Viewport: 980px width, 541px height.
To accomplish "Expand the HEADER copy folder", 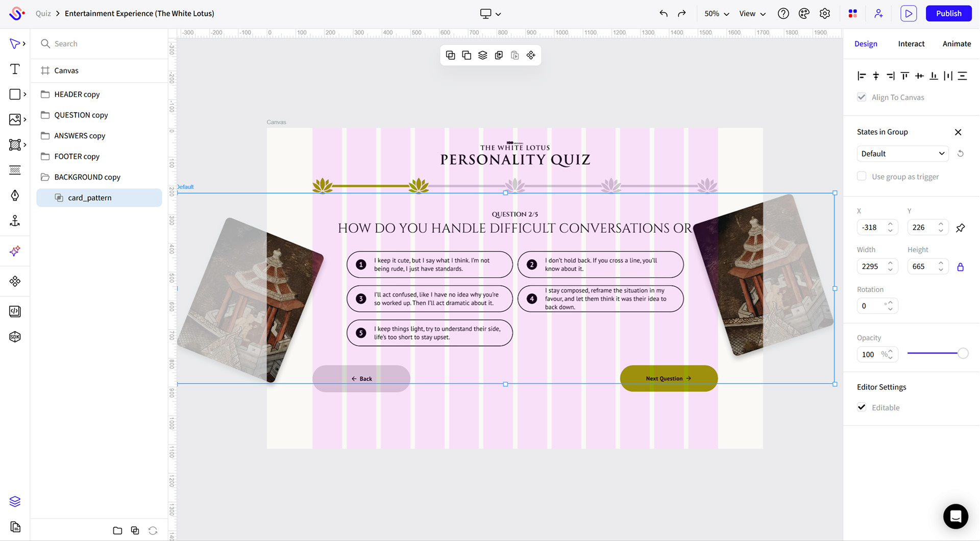I will point(45,94).
